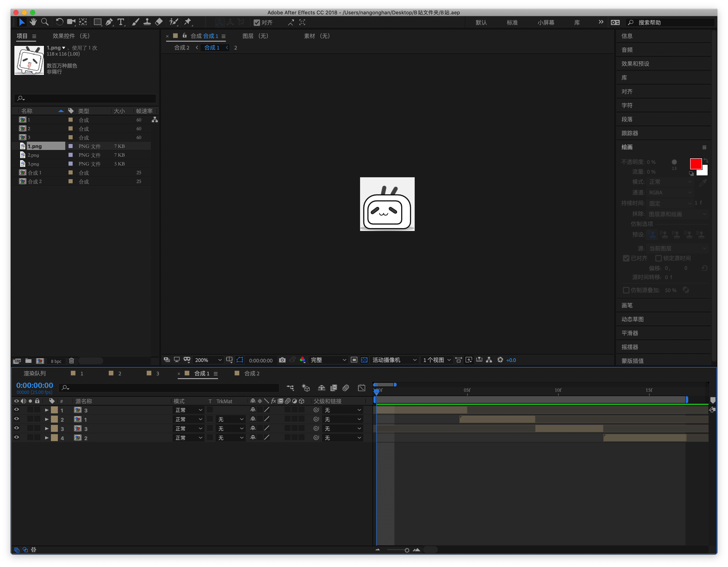Select the Pan Behind anchor tool
Screen dimensions: 728x567
point(83,22)
